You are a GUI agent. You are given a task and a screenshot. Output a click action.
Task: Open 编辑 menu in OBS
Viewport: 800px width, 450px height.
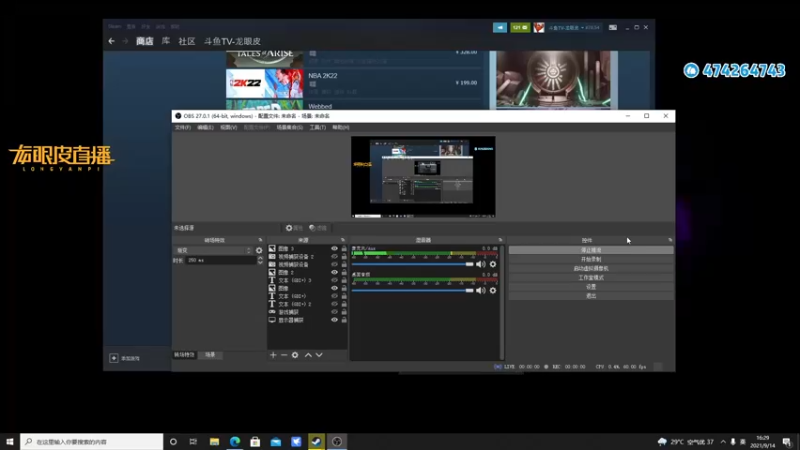[x=205, y=127]
